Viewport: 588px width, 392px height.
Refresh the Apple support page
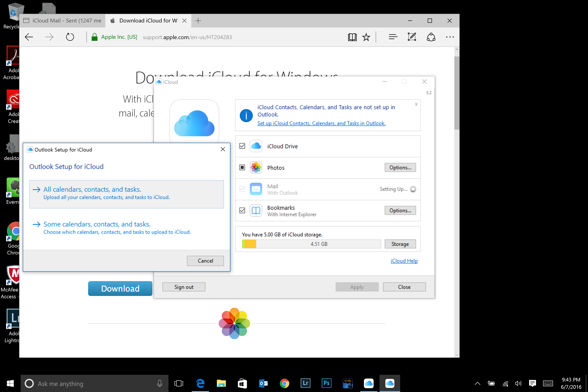point(70,37)
